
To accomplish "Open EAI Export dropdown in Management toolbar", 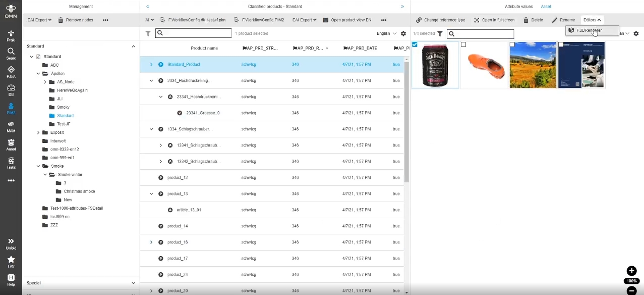I will click(x=40, y=20).
